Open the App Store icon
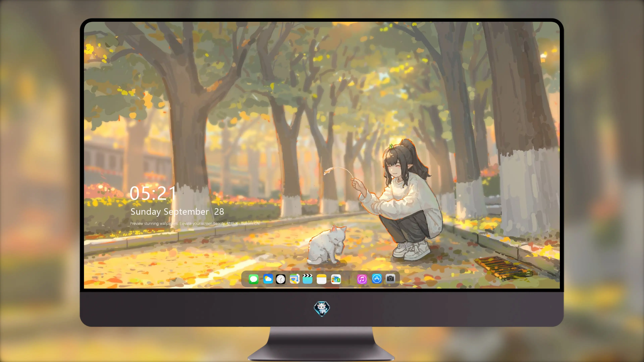The height and width of the screenshot is (362, 644). 377,279
